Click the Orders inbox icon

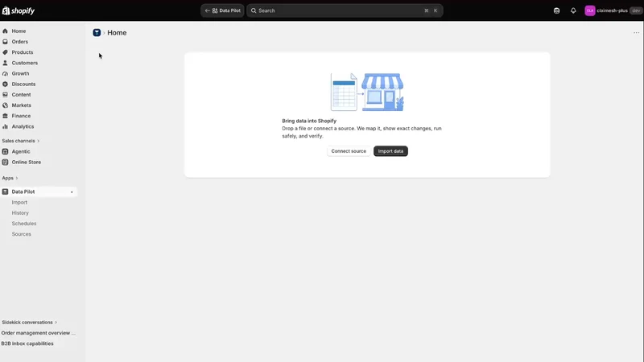[5, 42]
